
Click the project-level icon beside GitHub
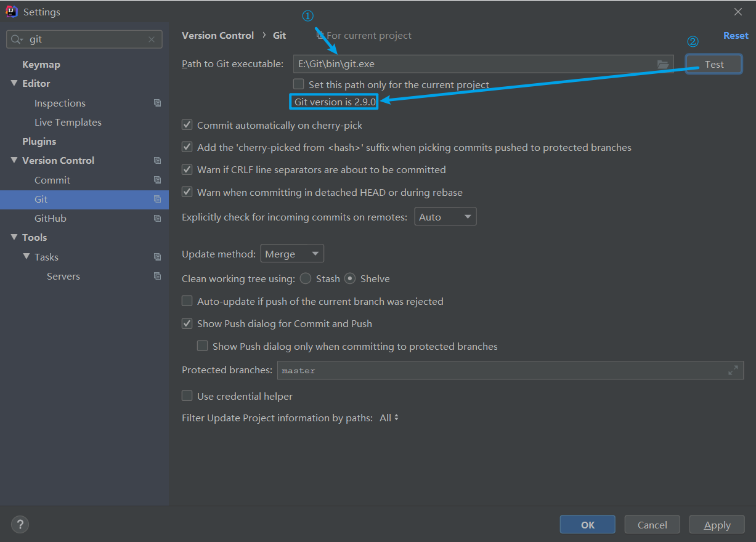pos(157,218)
